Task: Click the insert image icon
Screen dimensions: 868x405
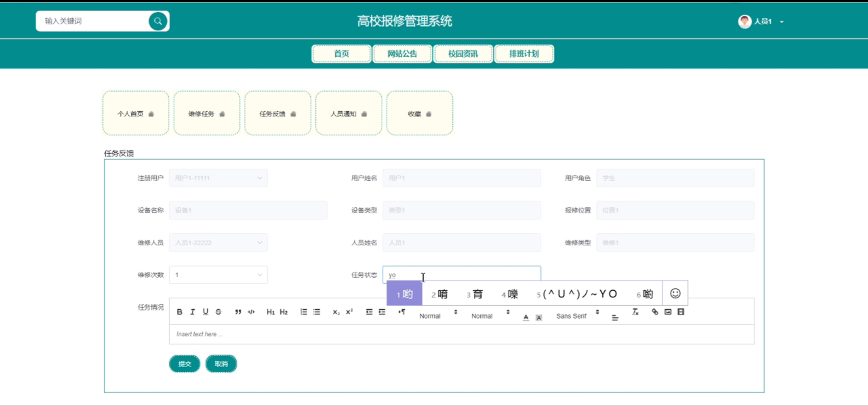Action: point(668,312)
